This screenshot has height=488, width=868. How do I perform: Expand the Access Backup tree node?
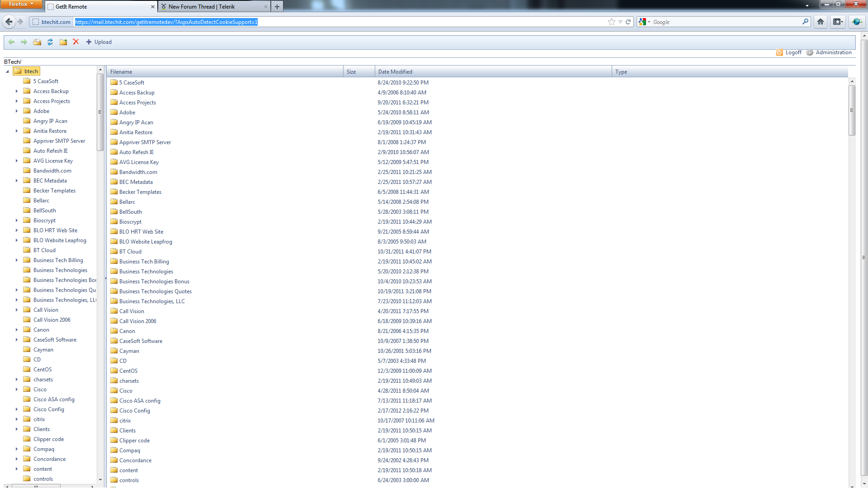pyautogui.click(x=17, y=91)
